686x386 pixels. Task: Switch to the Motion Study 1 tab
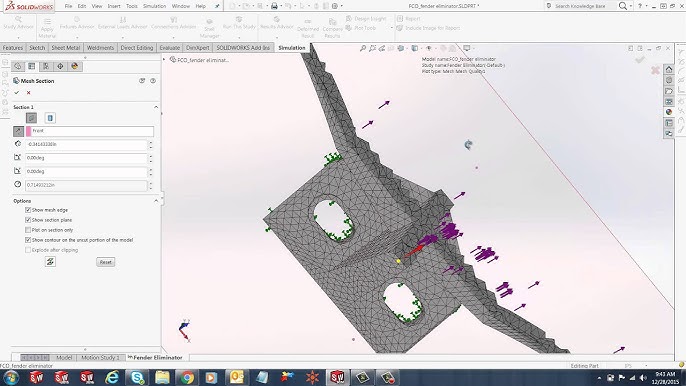100,358
